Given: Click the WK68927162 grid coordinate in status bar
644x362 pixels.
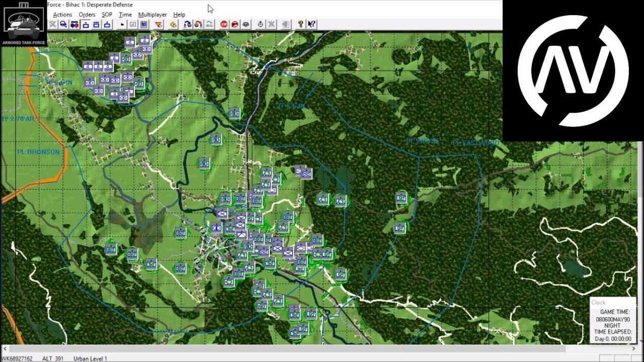Looking at the screenshot, I should point(18,358).
